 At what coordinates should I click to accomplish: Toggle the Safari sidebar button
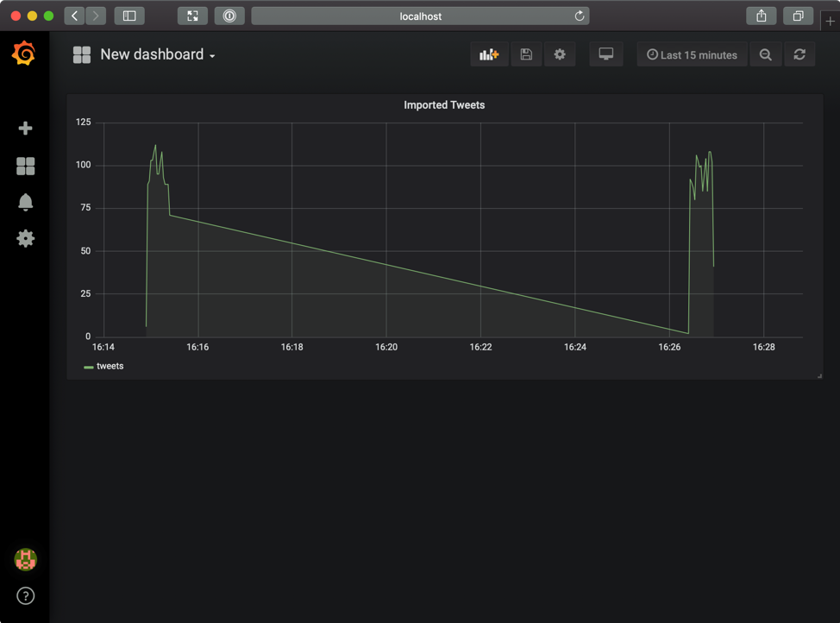129,16
